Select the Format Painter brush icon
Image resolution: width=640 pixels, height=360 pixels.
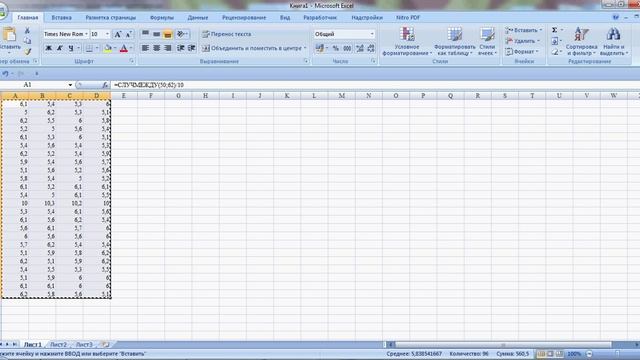(27, 51)
